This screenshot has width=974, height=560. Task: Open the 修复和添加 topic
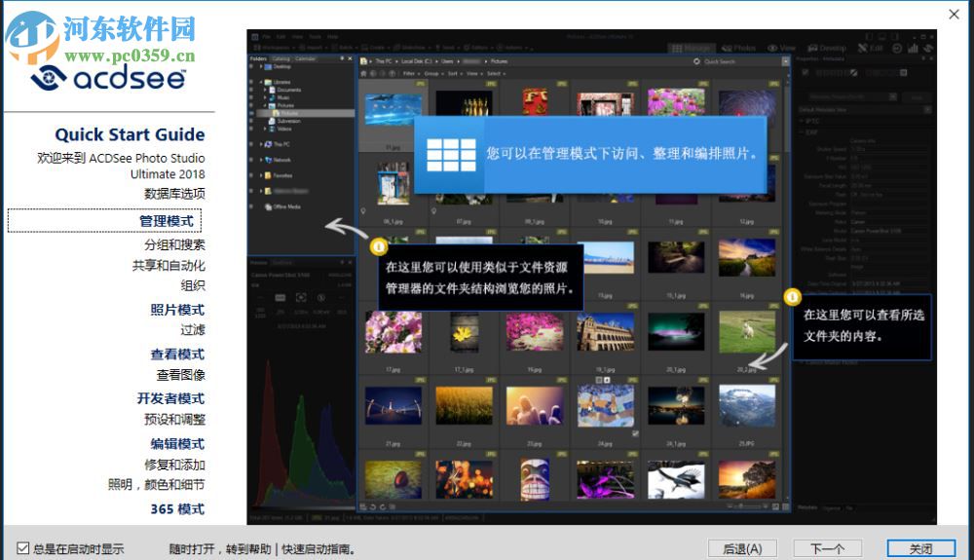click(174, 465)
